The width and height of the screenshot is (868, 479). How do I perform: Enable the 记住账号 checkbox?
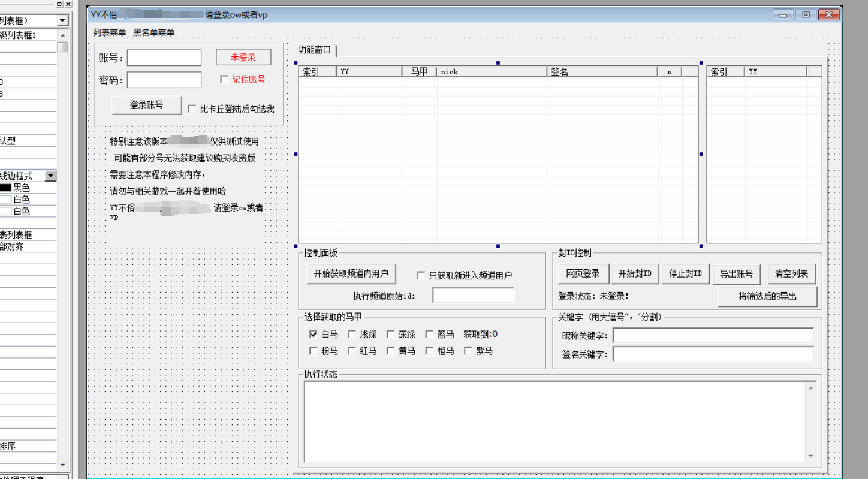(224, 79)
